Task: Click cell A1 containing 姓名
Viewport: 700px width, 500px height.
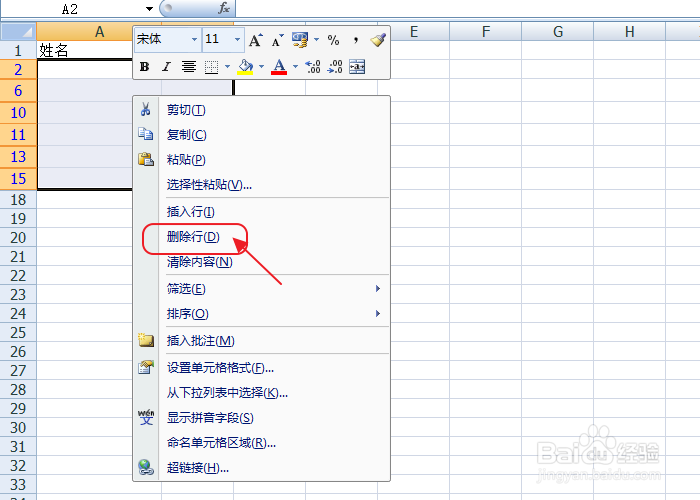Action: tap(85, 50)
